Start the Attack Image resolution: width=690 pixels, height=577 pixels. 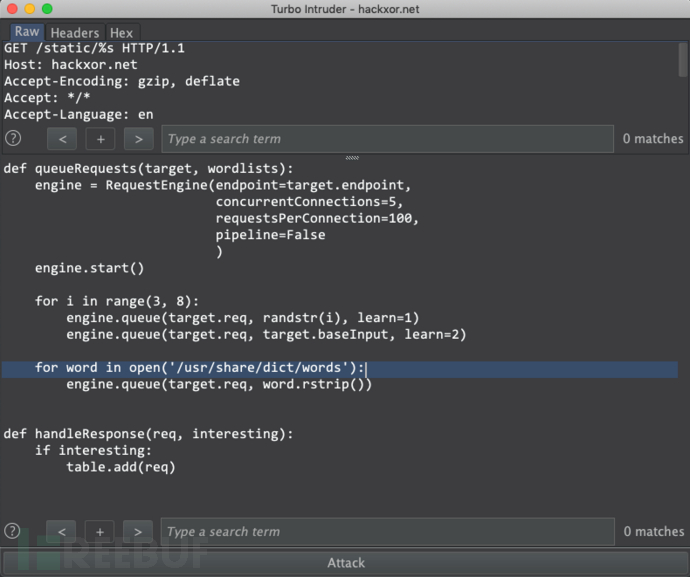(345, 563)
